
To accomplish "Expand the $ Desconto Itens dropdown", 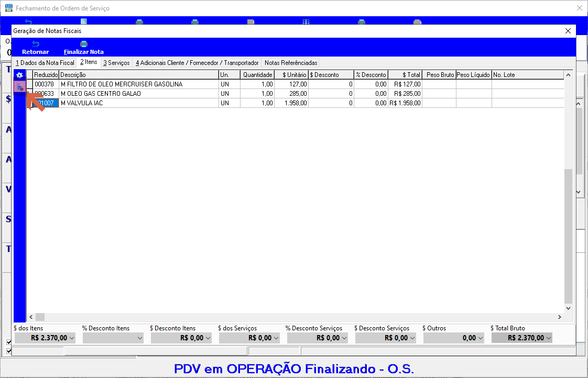I will pyautogui.click(x=208, y=338).
